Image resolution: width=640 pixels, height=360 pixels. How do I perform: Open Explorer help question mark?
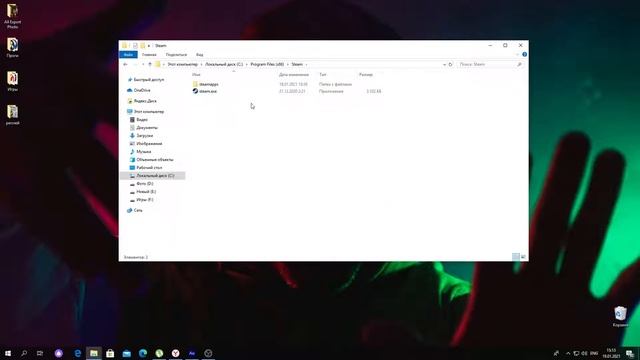[524, 54]
